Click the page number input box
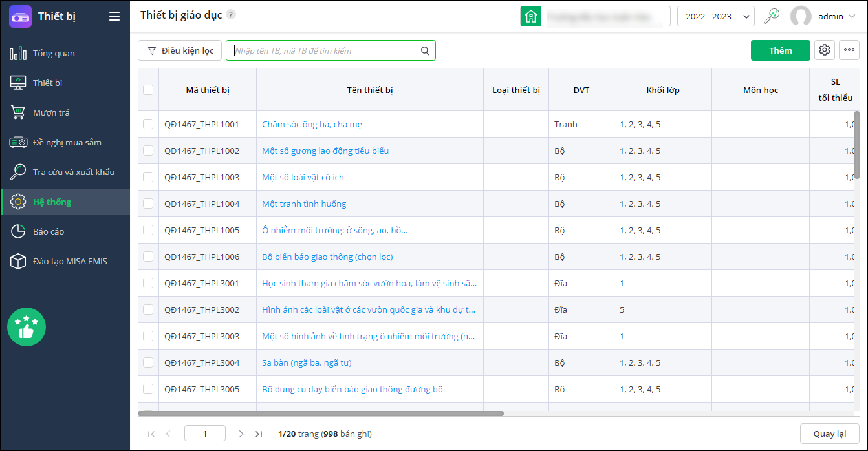Image resolution: width=868 pixels, height=451 pixels. [x=205, y=434]
